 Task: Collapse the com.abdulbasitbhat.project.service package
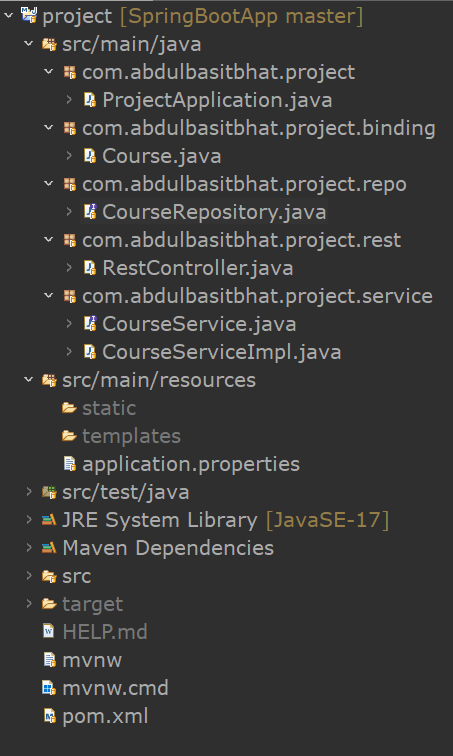(49, 296)
